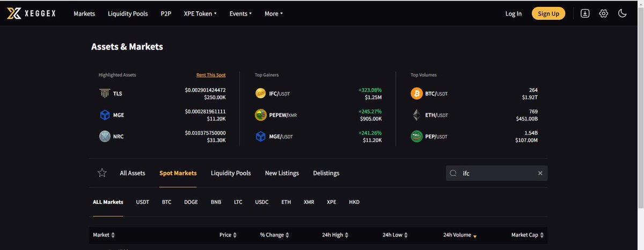The width and height of the screenshot is (644, 250).
Task: Click the search magnifier icon
Action: 453,173
